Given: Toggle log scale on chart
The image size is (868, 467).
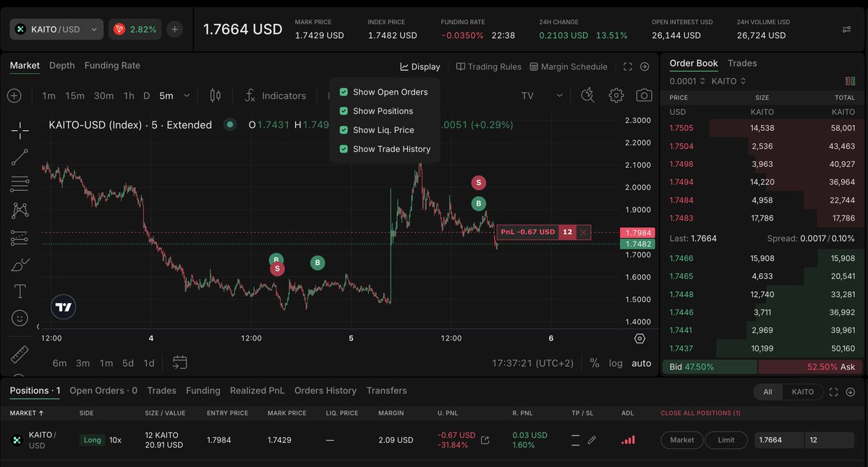Looking at the screenshot, I should [616, 363].
